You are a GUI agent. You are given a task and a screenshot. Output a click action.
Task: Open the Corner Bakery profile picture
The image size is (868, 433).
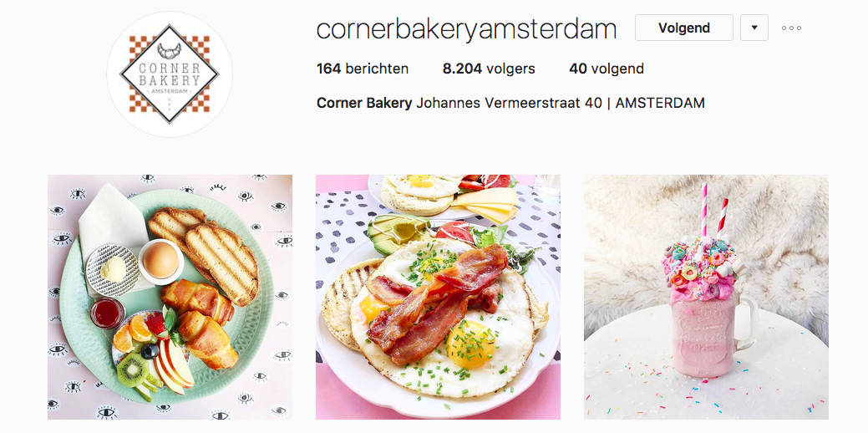[170, 74]
